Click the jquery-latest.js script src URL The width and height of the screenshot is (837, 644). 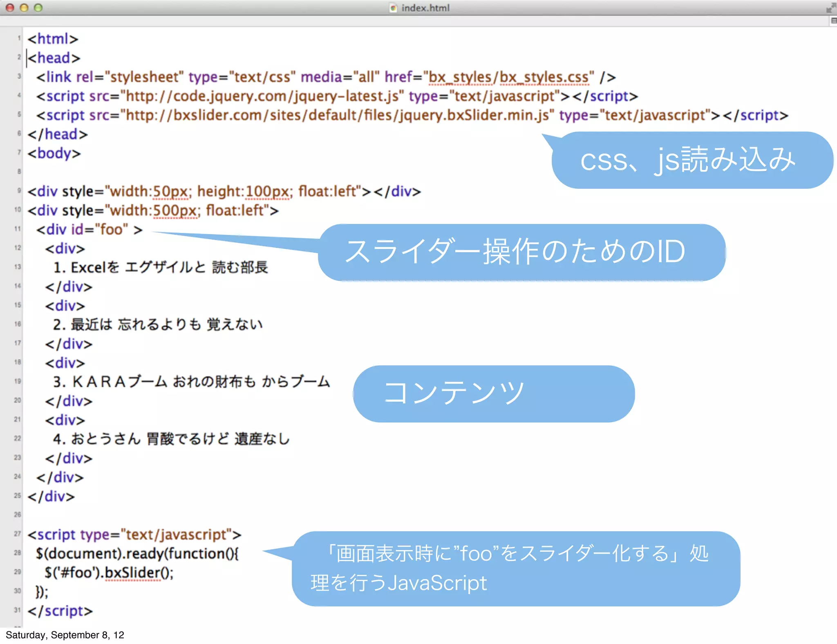pos(262,96)
